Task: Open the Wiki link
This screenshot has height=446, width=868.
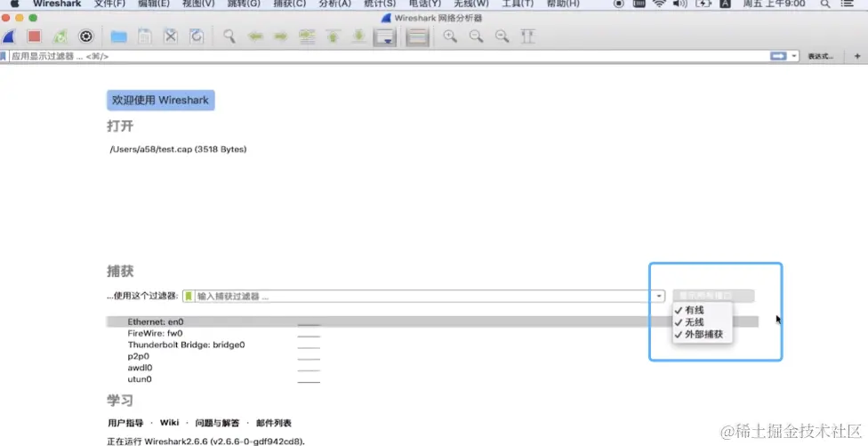Action: pyautogui.click(x=169, y=423)
